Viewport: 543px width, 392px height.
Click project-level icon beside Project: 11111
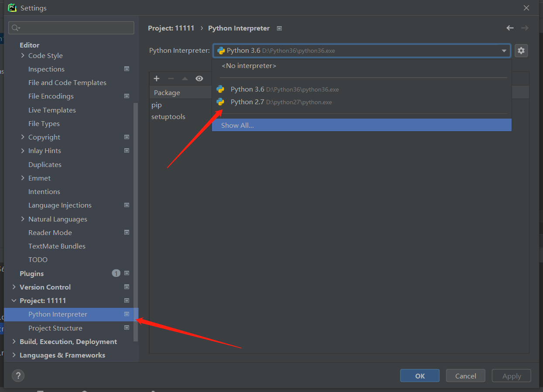tap(126, 300)
